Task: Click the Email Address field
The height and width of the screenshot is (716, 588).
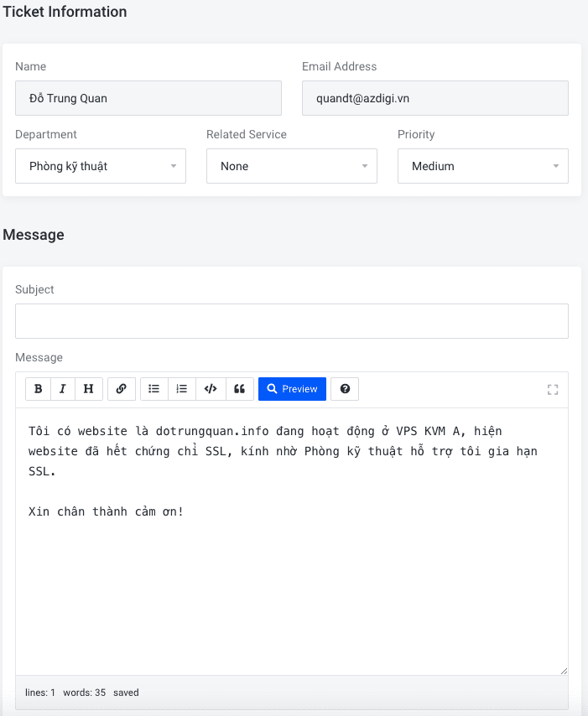Action: [434, 98]
